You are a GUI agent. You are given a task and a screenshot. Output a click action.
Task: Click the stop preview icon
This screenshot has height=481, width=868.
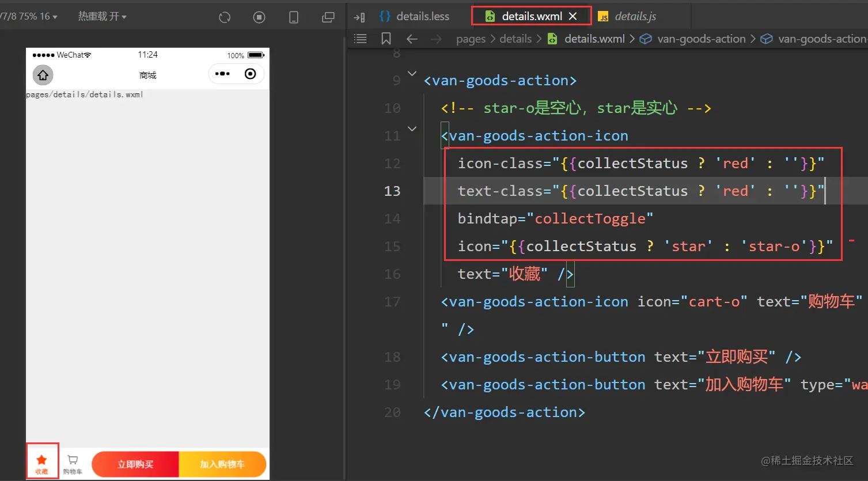(259, 17)
